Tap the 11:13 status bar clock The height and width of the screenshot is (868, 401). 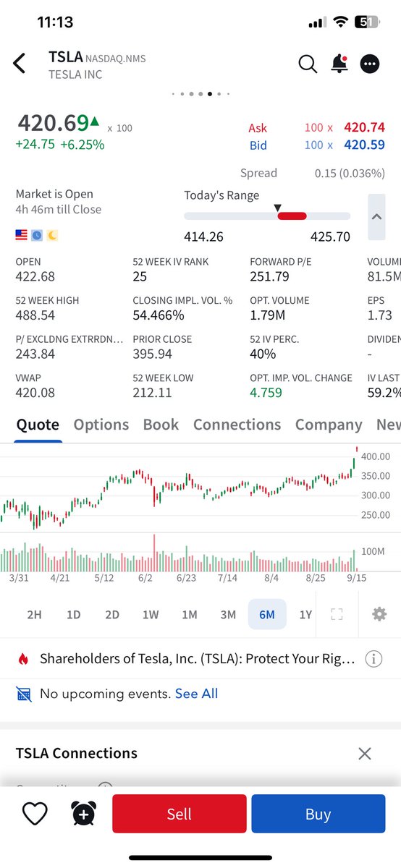pos(55,22)
